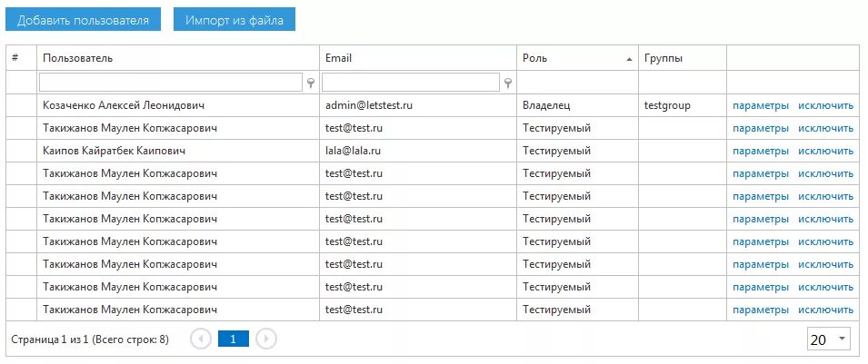
Task: Click исключить for admin@letstest.ru user
Action: coord(825,105)
